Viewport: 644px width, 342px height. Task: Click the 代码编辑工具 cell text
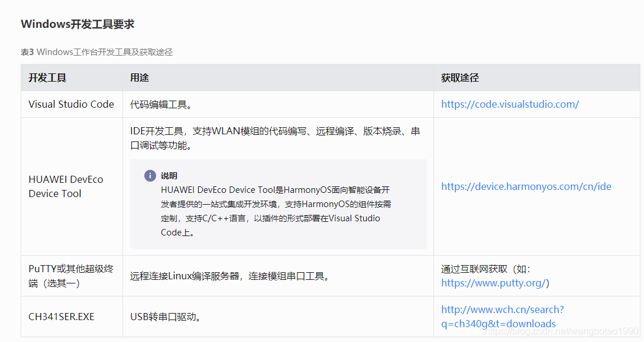[161, 105]
